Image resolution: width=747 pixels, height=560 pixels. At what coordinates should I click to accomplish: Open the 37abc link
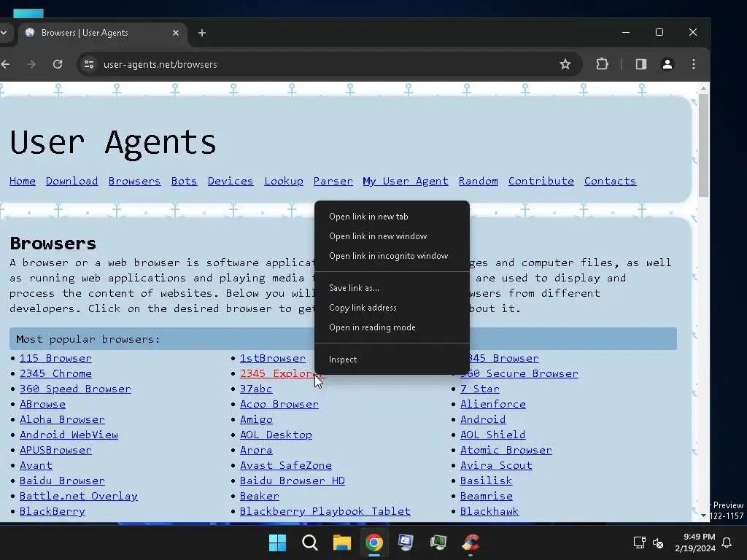click(256, 389)
